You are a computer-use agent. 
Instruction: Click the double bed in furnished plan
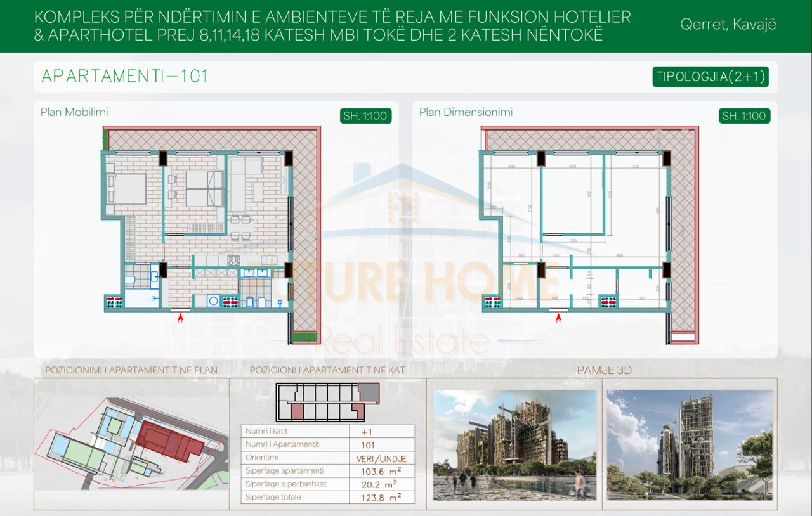coord(128,188)
